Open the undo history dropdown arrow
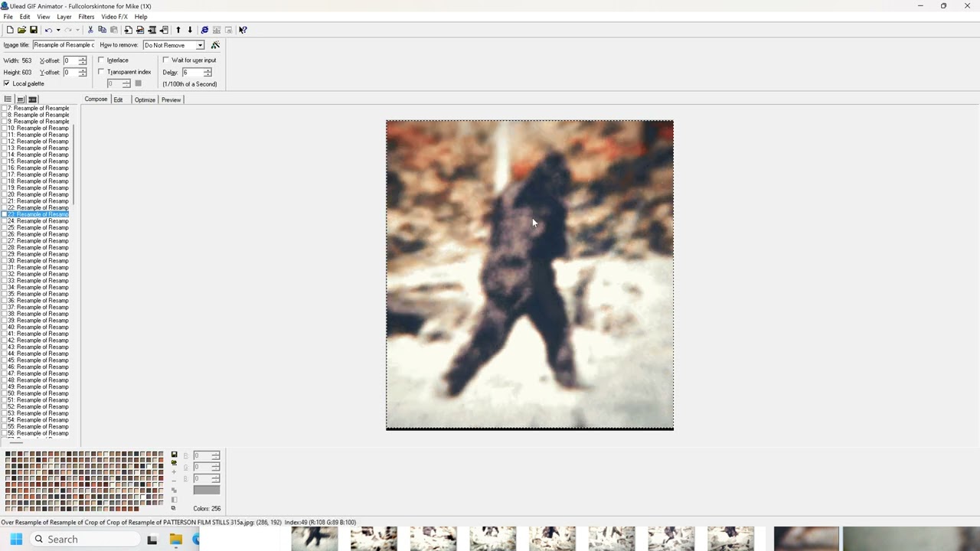Viewport: 980px width, 551px height. click(58, 30)
